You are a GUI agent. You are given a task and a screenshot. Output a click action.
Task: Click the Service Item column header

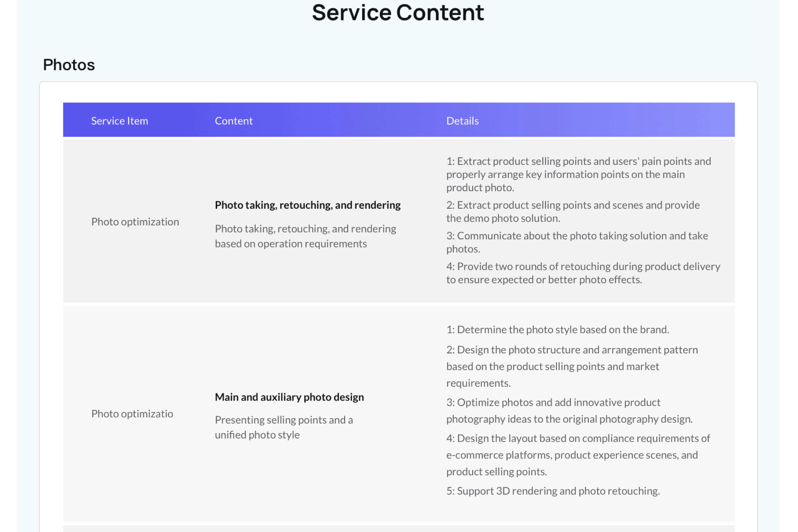coord(119,121)
